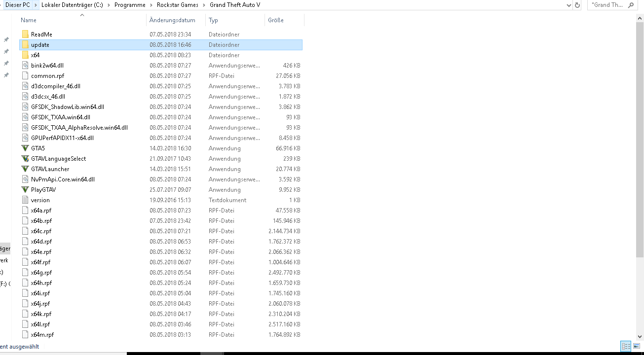The image size is (644, 355).
Task: Select the x64c.rpf file icon
Action: click(x=26, y=231)
